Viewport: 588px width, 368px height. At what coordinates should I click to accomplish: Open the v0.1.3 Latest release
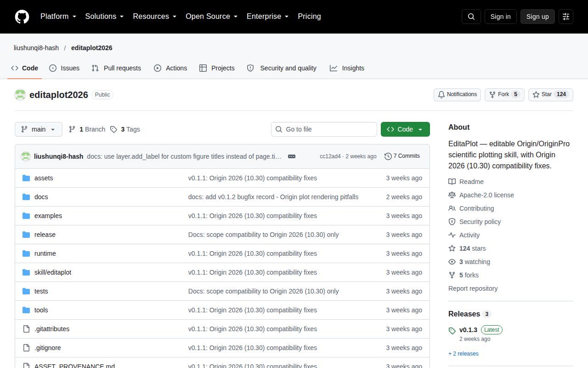pyautogui.click(x=475, y=330)
